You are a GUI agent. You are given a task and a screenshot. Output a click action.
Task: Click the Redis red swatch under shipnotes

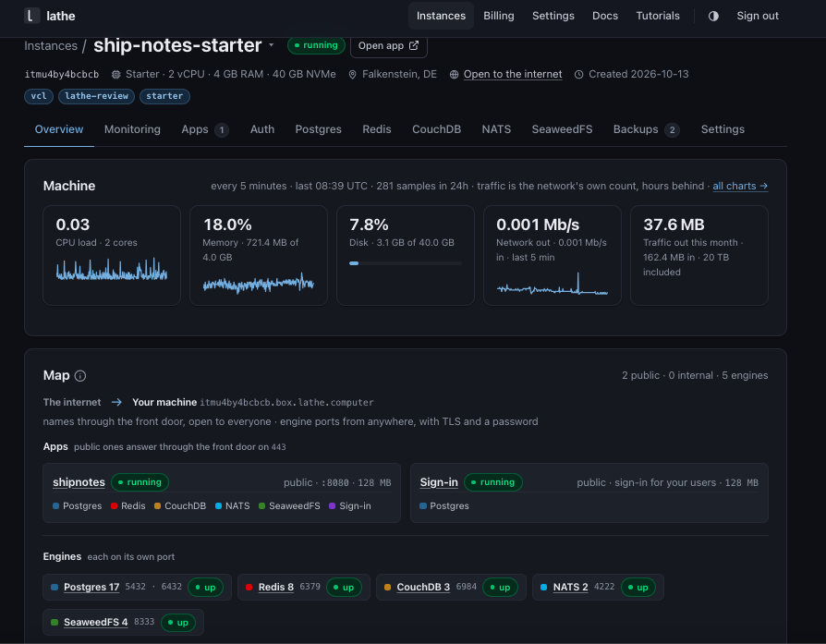tap(114, 506)
